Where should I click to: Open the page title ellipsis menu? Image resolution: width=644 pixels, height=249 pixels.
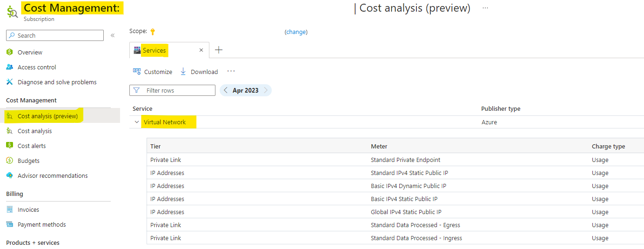pyautogui.click(x=485, y=8)
